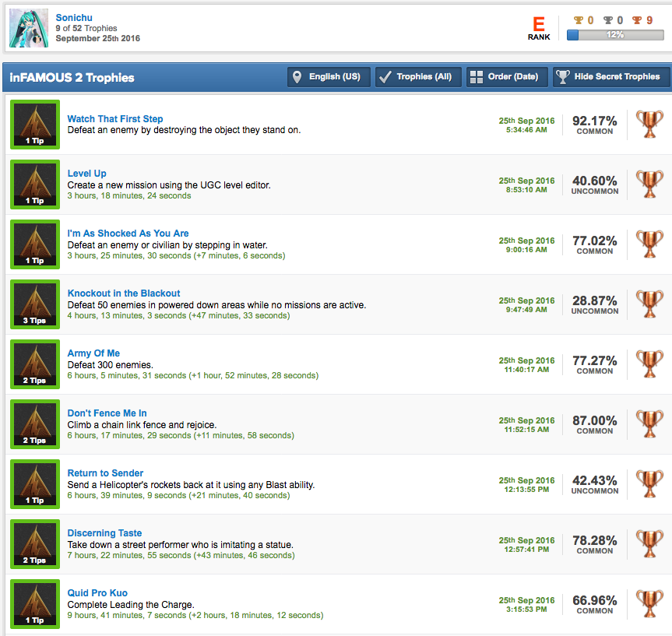Click the silver trophy count icon

tap(607, 20)
